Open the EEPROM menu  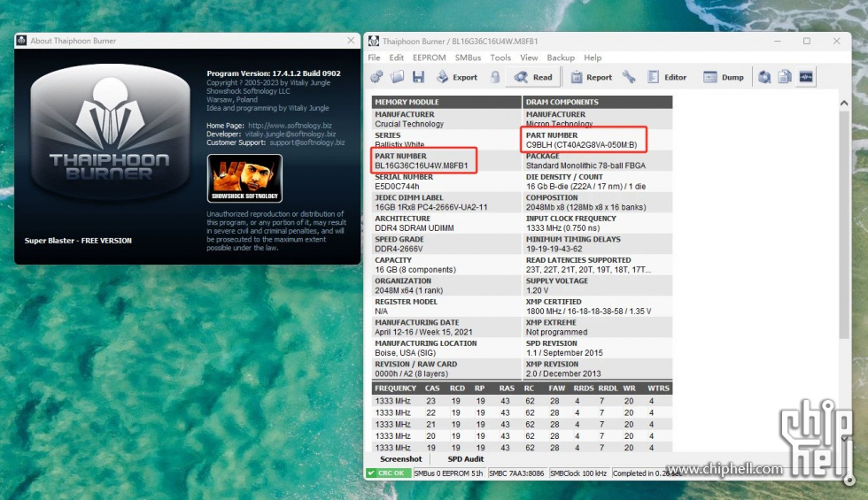tap(429, 58)
